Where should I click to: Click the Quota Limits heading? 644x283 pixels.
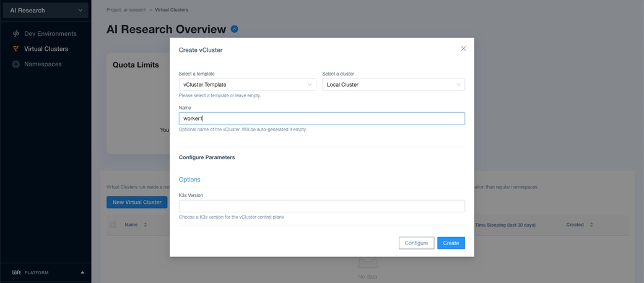[x=136, y=65]
